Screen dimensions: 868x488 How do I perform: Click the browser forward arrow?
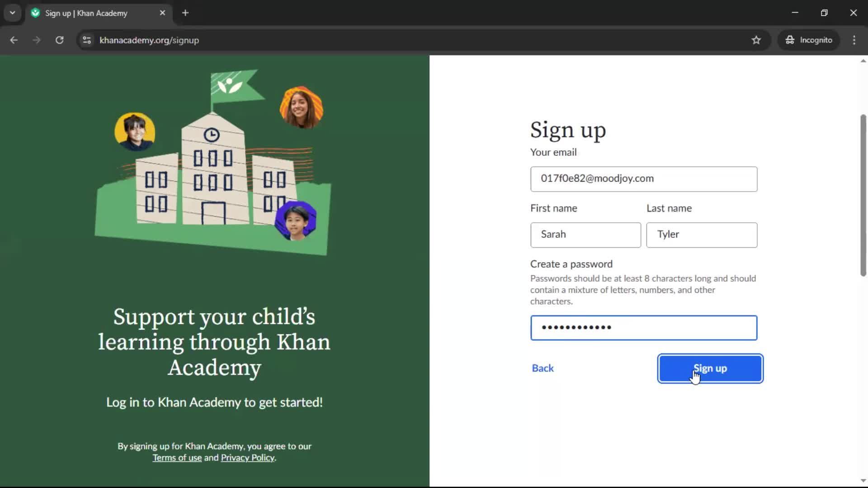point(37,40)
